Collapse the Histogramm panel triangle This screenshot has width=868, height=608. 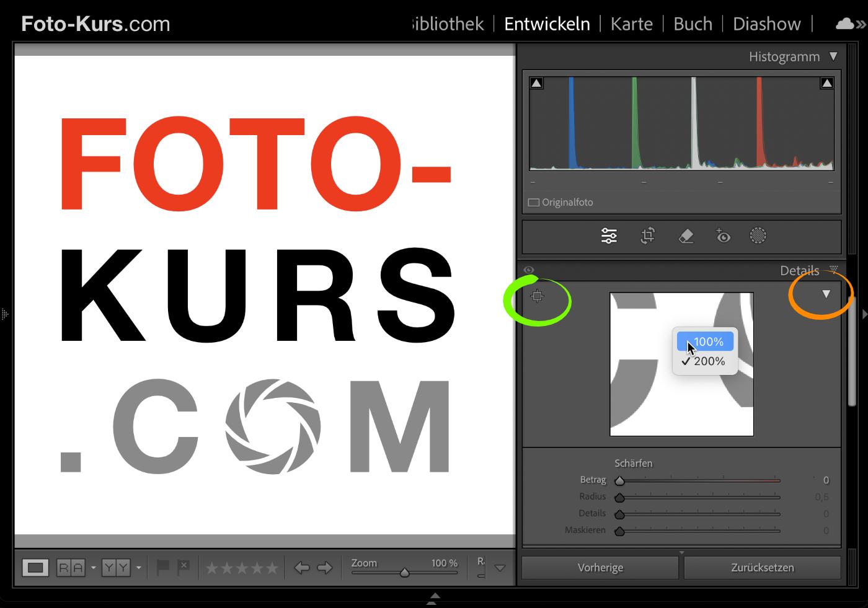point(833,56)
